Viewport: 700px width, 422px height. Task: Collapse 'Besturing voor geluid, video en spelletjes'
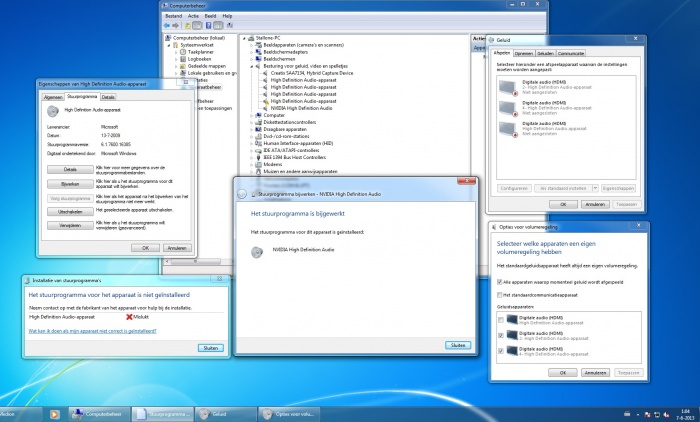tap(251, 66)
